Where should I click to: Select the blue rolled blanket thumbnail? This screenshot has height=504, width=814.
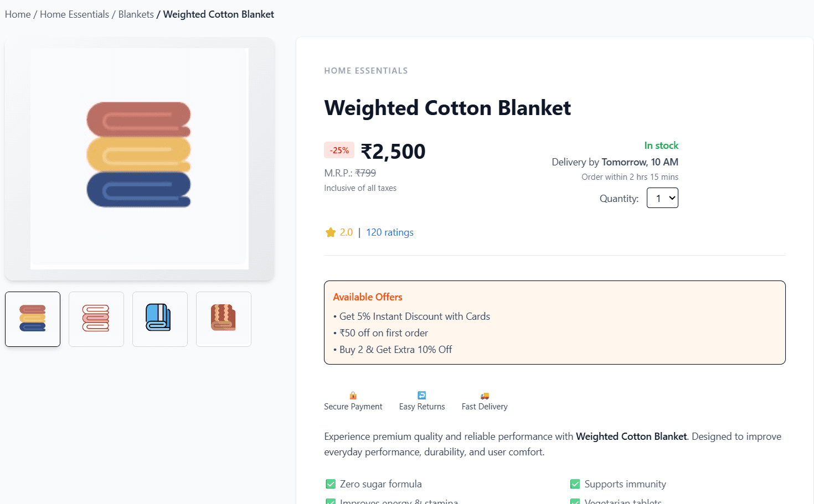[160, 319]
